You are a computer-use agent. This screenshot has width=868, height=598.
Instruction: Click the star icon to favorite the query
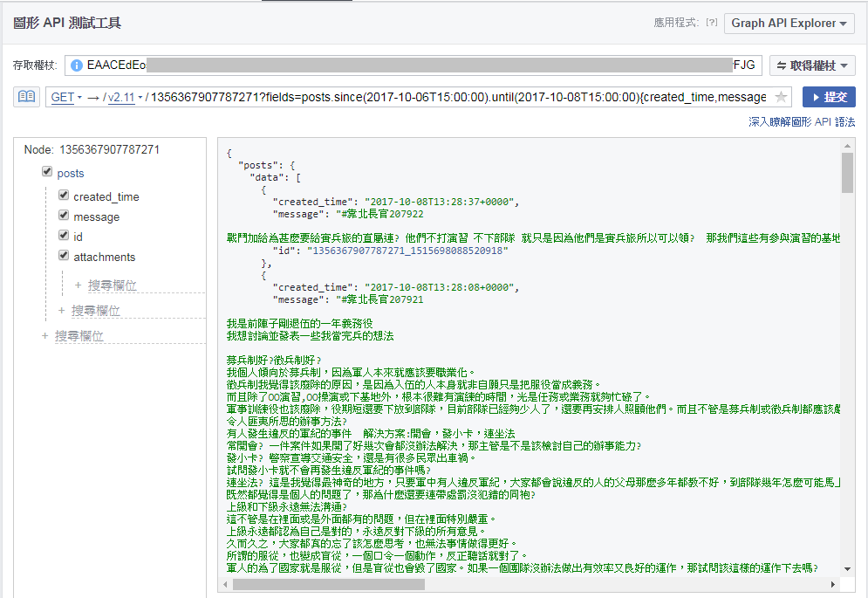(x=782, y=97)
